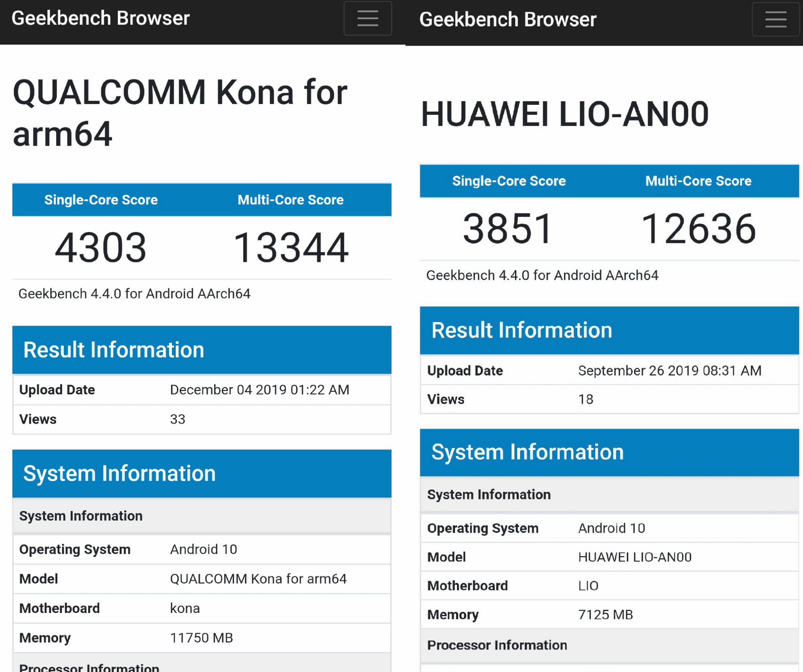Click Processor Information row on right
Screen dimensions: 803x672
click(497, 645)
